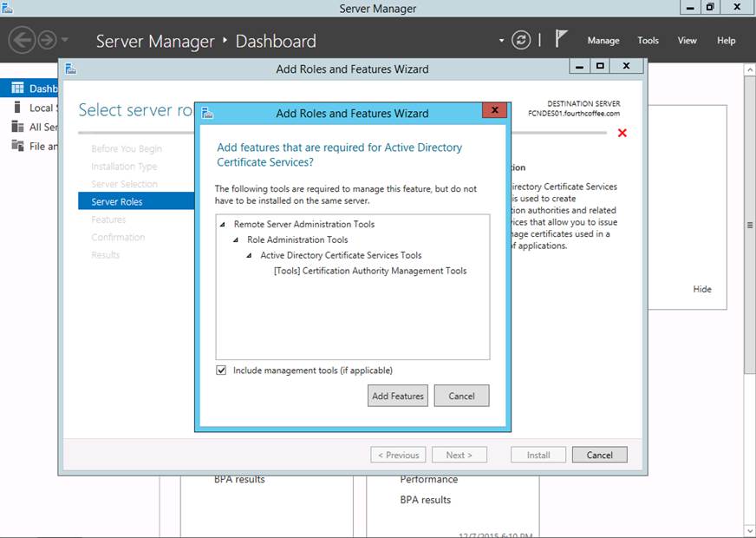This screenshot has width=756, height=538.
Task: Open the Manage menu
Action: [x=603, y=41]
